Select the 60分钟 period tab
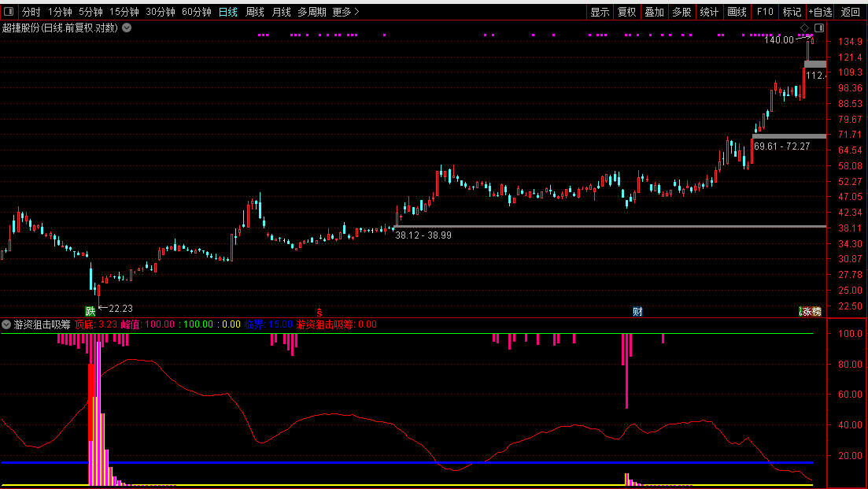Viewport: 868px width, 489px height. pyautogui.click(x=196, y=12)
